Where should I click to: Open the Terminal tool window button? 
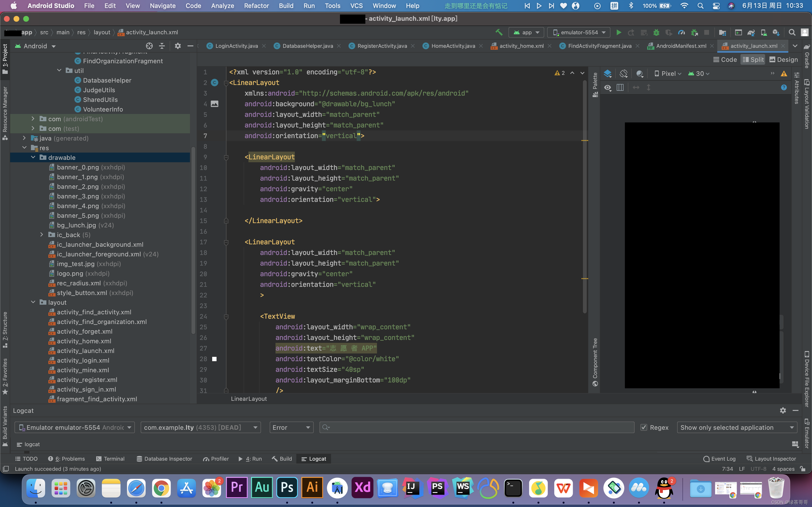click(110, 459)
